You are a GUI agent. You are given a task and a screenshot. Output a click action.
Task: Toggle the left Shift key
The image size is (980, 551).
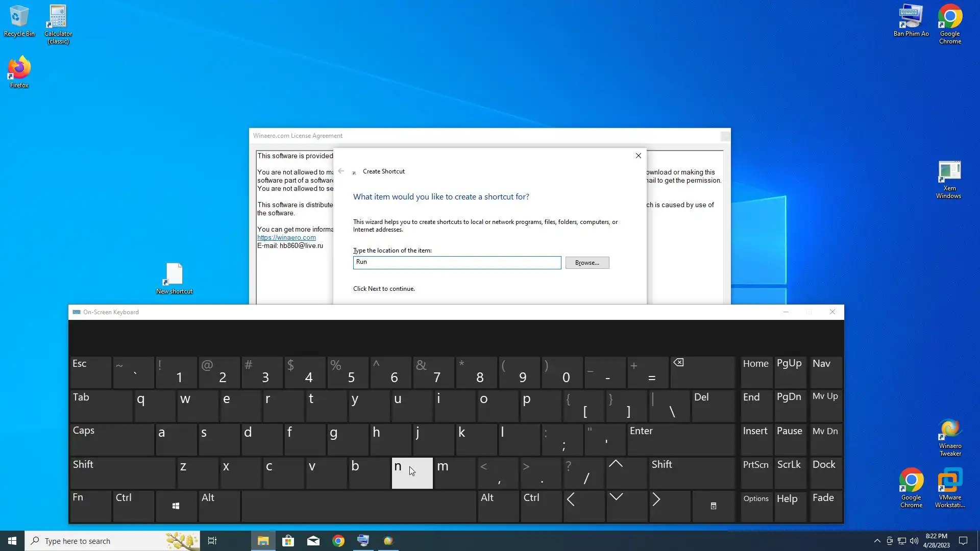click(x=122, y=472)
